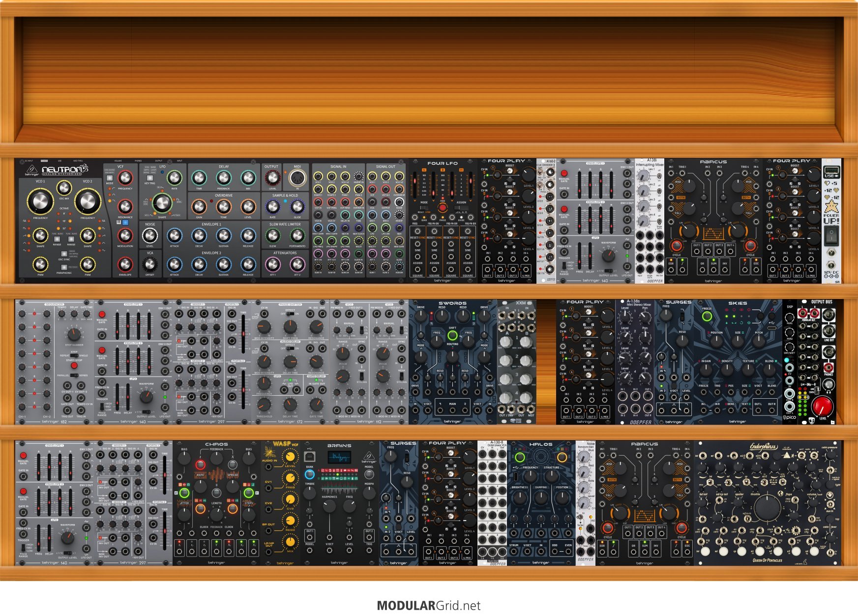Push the blue Bank button on Brains
The height and width of the screenshot is (616, 858).
[309, 474]
